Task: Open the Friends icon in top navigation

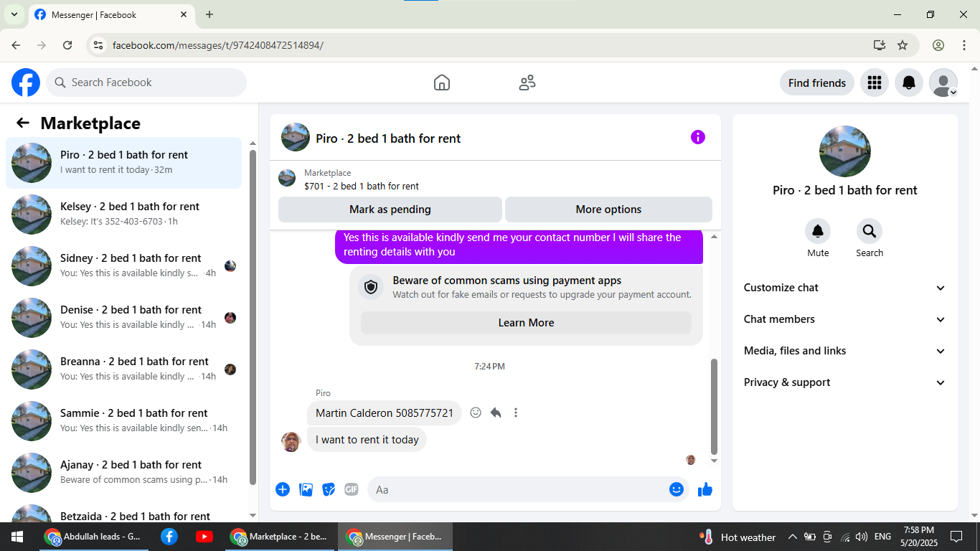Action: point(527,83)
